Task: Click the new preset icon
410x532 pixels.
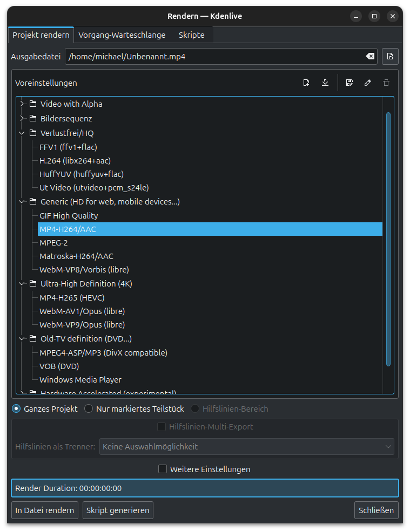Action: point(306,83)
